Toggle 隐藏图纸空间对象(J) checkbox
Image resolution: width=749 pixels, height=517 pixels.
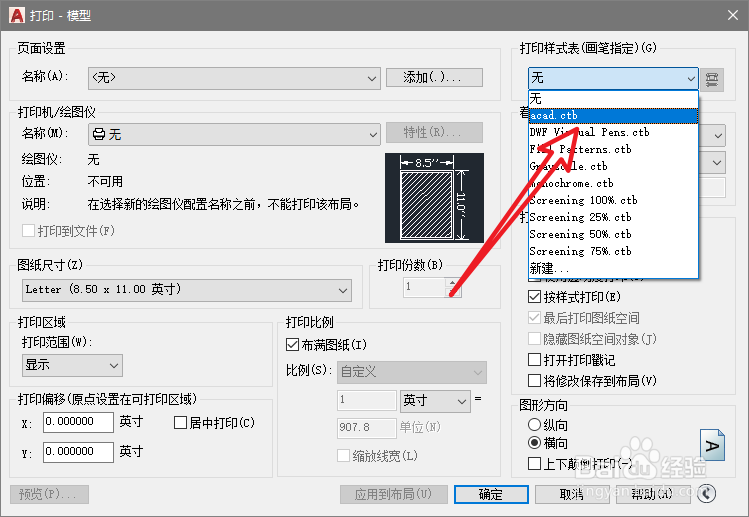(x=534, y=339)
